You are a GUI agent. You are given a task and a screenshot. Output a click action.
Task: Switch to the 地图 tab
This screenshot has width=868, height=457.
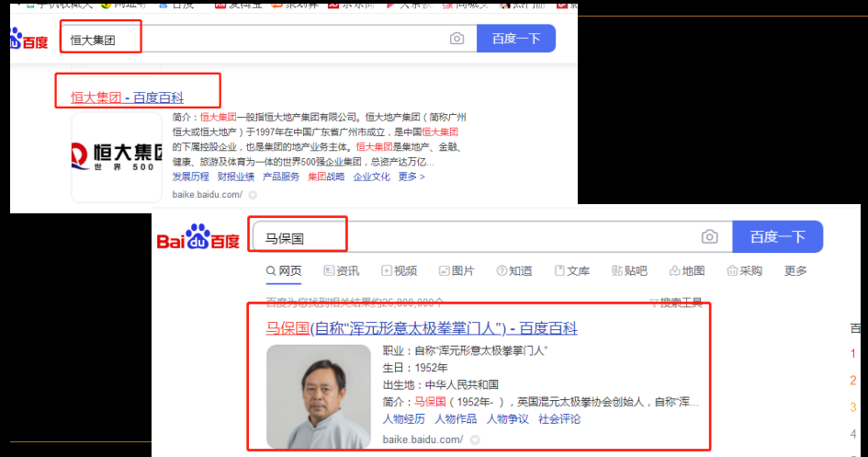tap(687, 271)
